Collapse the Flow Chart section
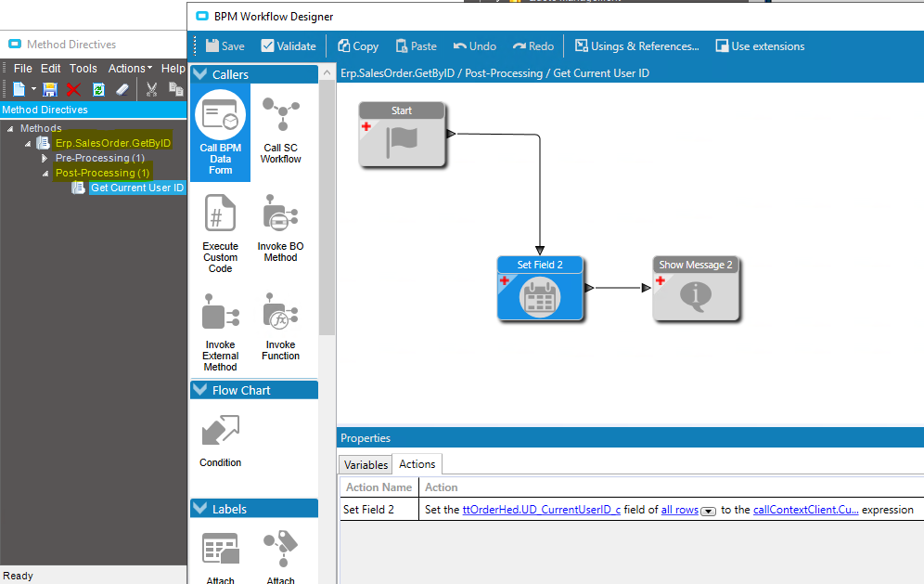This screenshot has height=584, width=924. click(200, 390)
